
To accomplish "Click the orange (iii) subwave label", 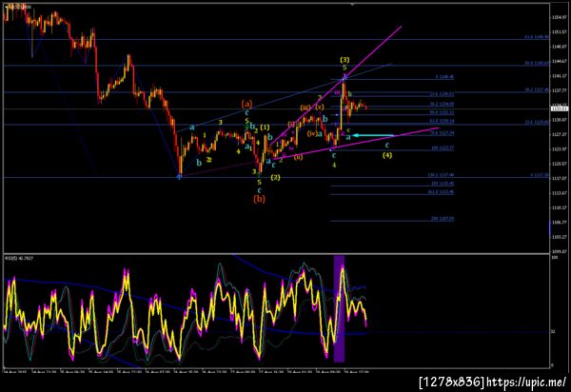I will tap(305, 108).
